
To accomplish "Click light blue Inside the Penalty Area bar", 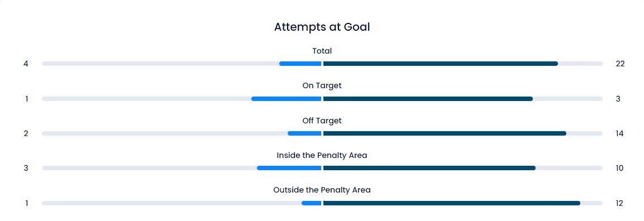I will pyautogui.click(x=289, y=168).
